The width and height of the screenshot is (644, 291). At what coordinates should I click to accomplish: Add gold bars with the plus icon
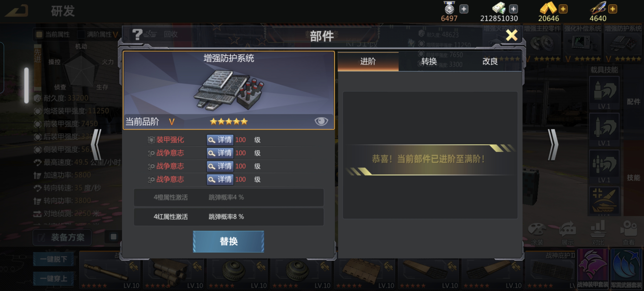(563, 9)
